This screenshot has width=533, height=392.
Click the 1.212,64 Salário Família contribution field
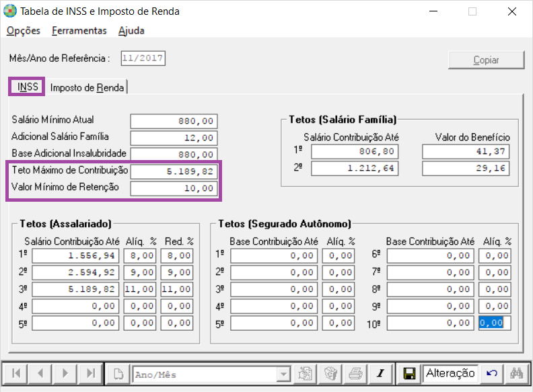tap(355, 169)
